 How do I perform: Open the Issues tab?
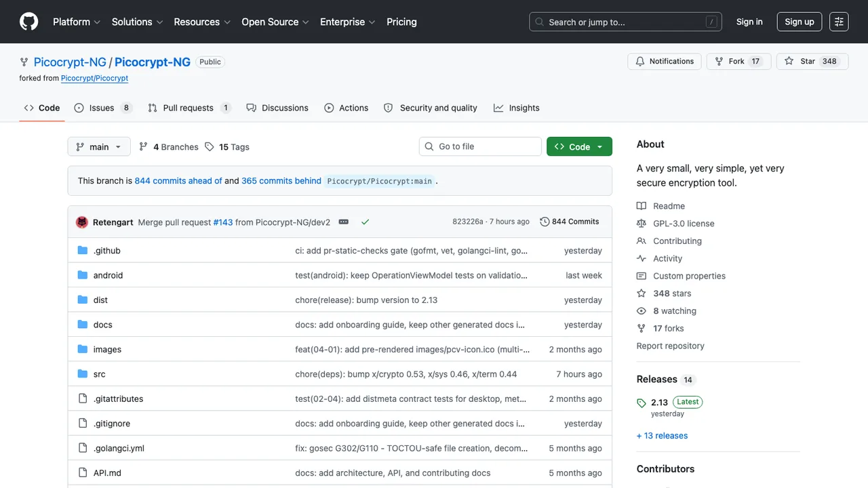coord(103,108)
